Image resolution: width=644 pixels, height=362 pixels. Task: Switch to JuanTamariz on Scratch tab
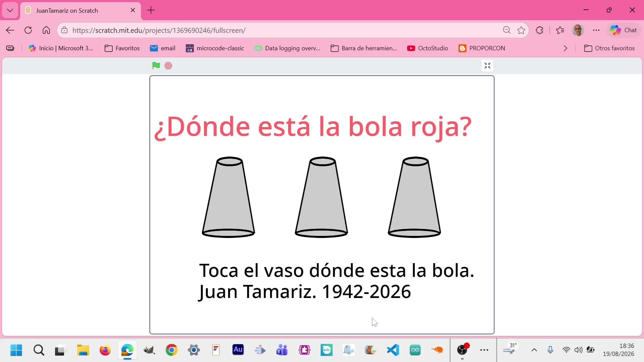pos(80,10)
